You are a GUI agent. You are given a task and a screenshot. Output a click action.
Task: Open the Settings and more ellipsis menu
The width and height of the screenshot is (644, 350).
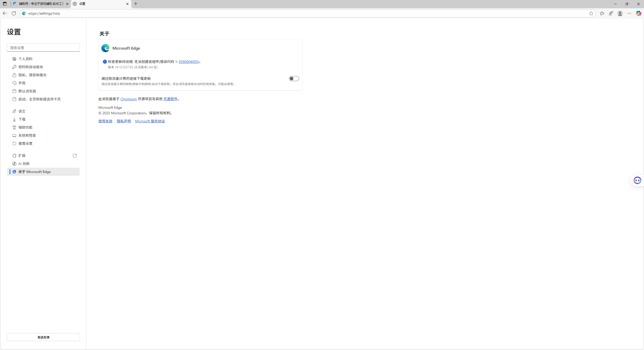coord(629,13)
